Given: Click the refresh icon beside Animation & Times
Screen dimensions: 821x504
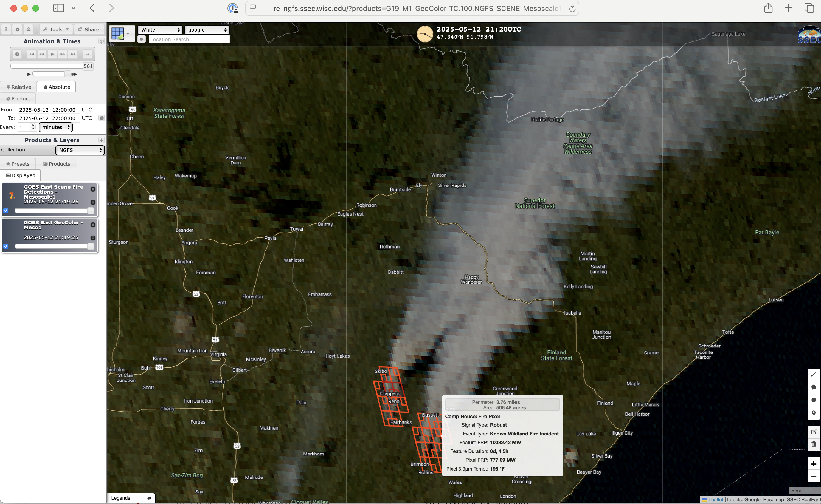Looking at the screenshot, I should point(101,41).
